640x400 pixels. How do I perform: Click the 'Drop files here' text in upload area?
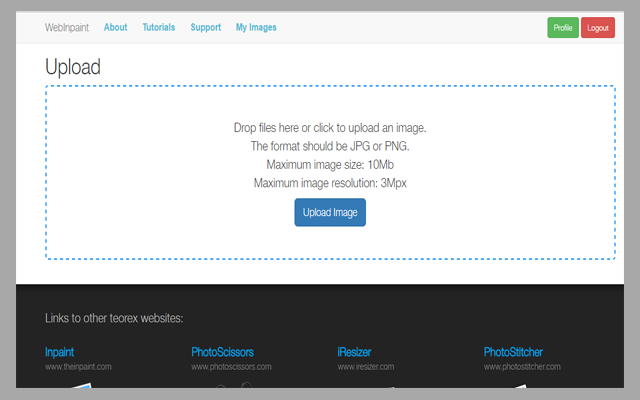[x=330, y=128]
